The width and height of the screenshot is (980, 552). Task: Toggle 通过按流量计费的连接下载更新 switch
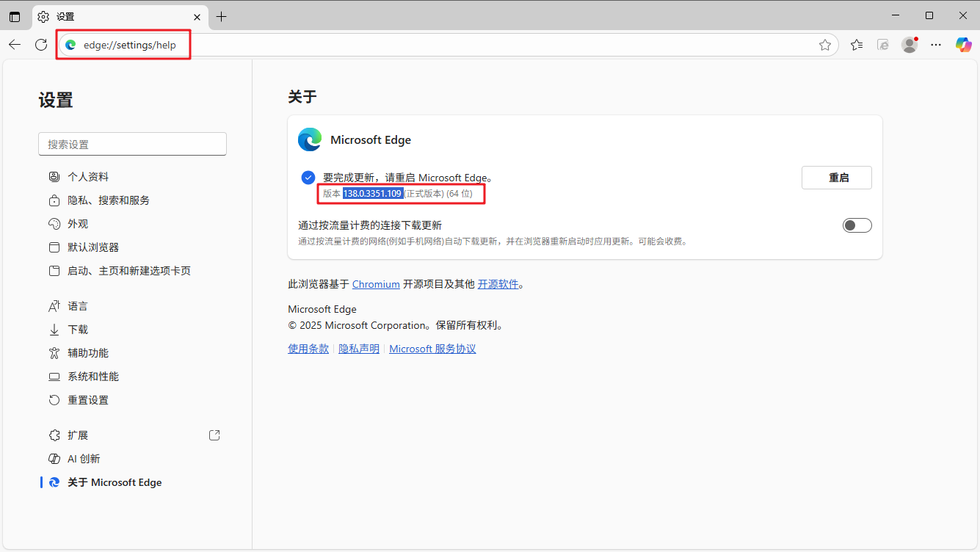click(x=857, y=225)
